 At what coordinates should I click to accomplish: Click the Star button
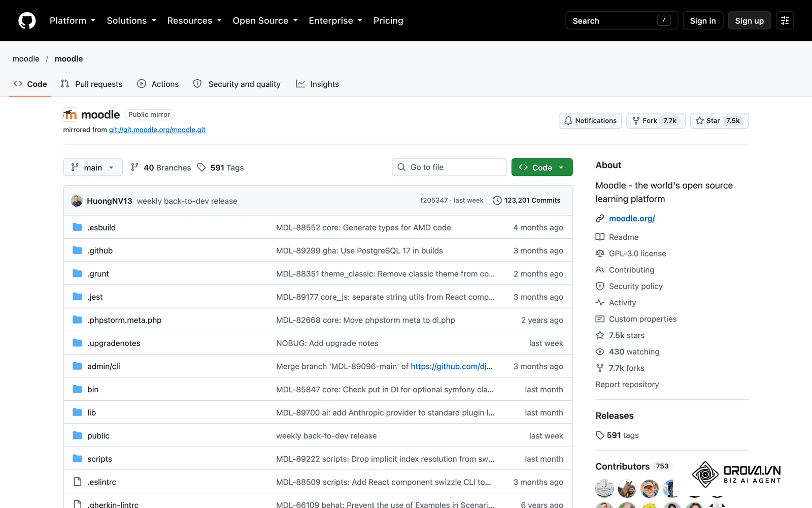pyautogui.click(x=719, y=121)
